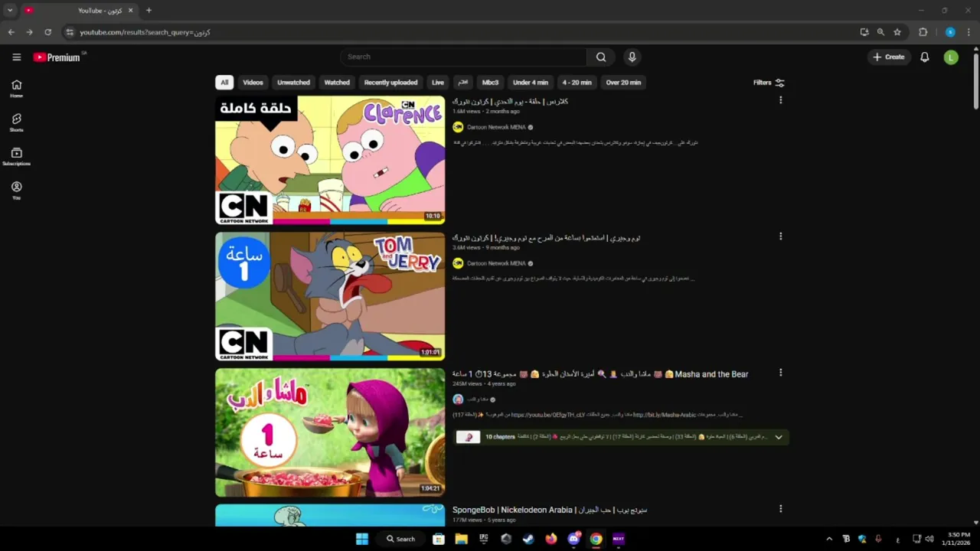
Task: Select the Recently uploaded chip
Action: 390,83
